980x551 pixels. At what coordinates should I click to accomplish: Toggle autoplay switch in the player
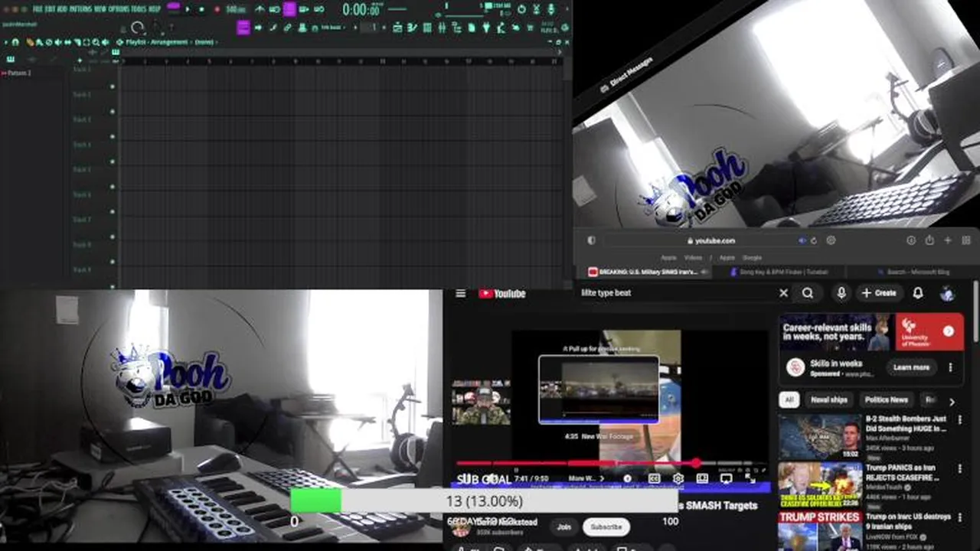(x=627, y=478)
